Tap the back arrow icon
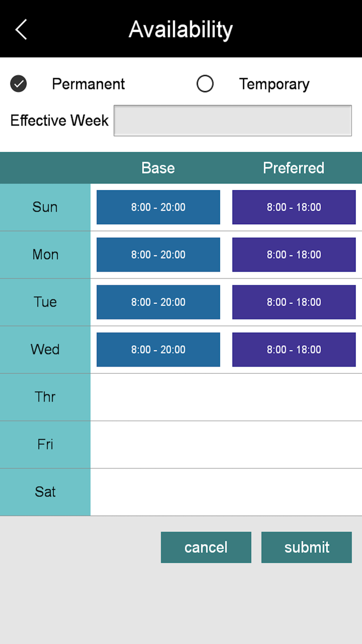The image size is (362, 644). [21, 30]
